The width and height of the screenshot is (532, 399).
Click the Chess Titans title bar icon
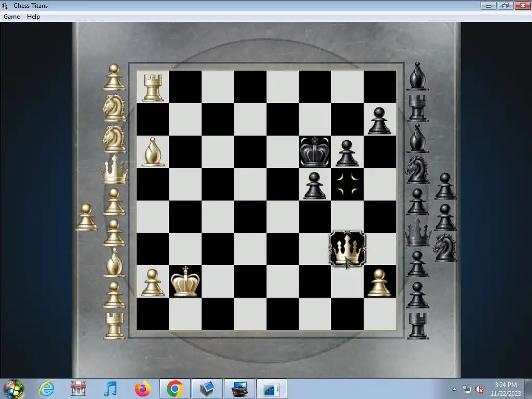click(x=5, y=5)
